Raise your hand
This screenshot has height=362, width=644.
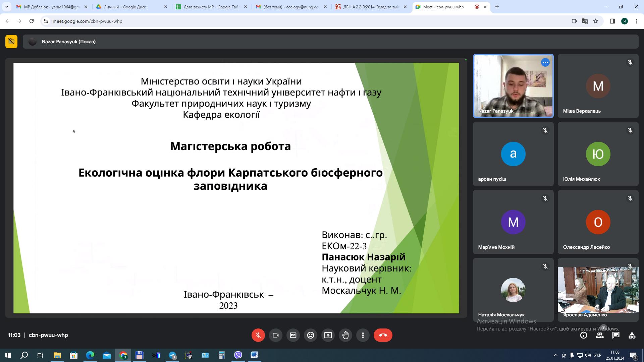(345, 335)
